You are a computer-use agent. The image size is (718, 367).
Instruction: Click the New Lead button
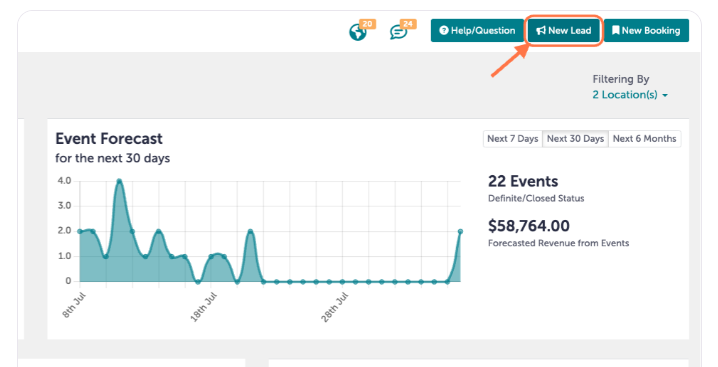pyautogui.click(x=564, y=31)
